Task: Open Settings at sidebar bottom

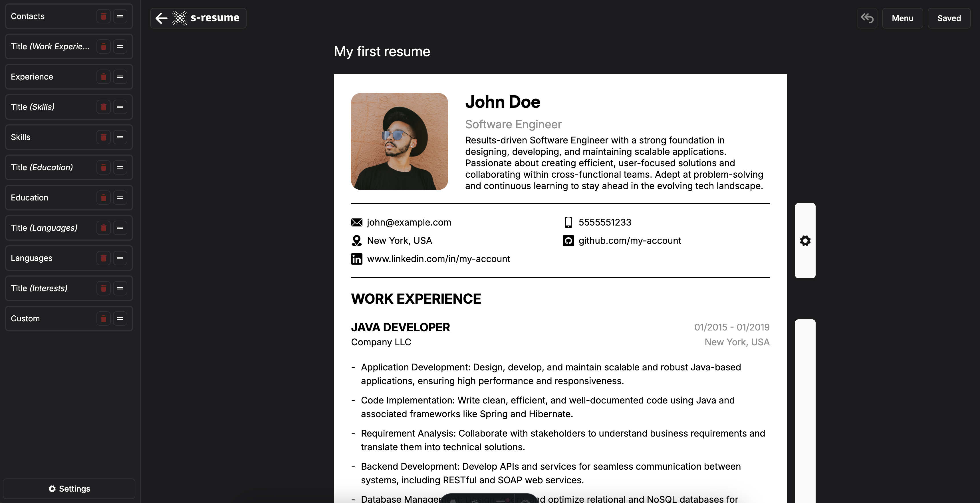Action: coord(69,488)
